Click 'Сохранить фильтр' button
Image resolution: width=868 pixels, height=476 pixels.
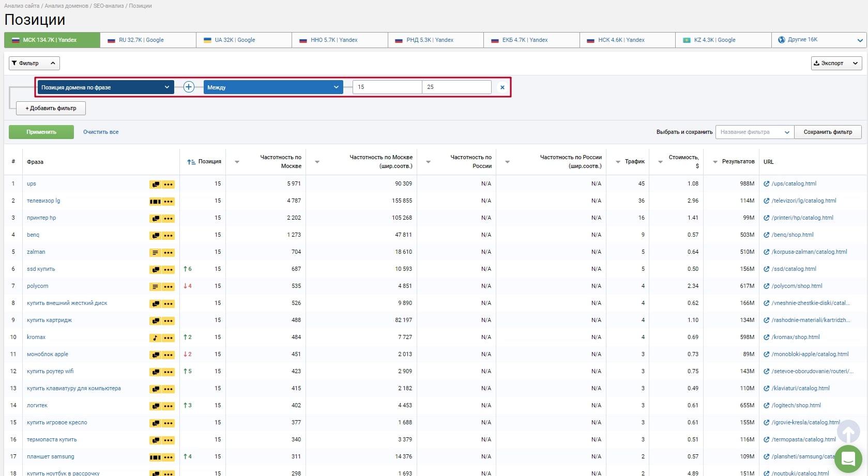pos(828,132)
